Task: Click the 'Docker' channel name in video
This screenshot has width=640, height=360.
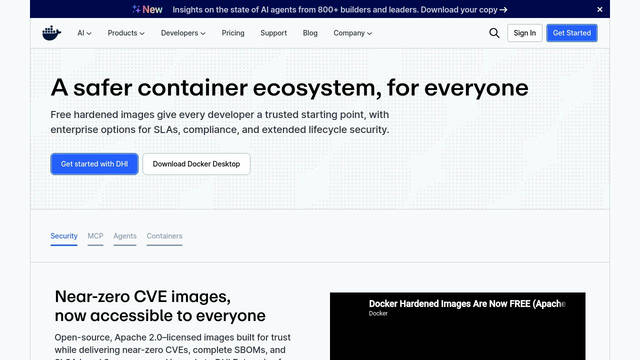Action: 378,313
